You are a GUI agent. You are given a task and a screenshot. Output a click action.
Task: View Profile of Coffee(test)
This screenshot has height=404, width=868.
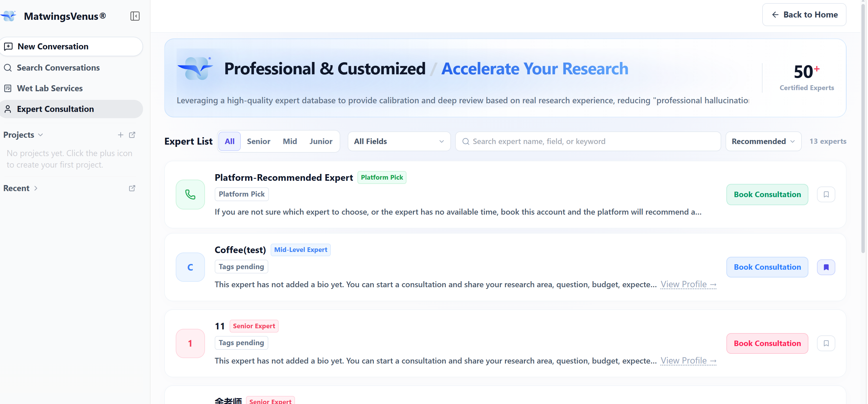coord(688,284)
